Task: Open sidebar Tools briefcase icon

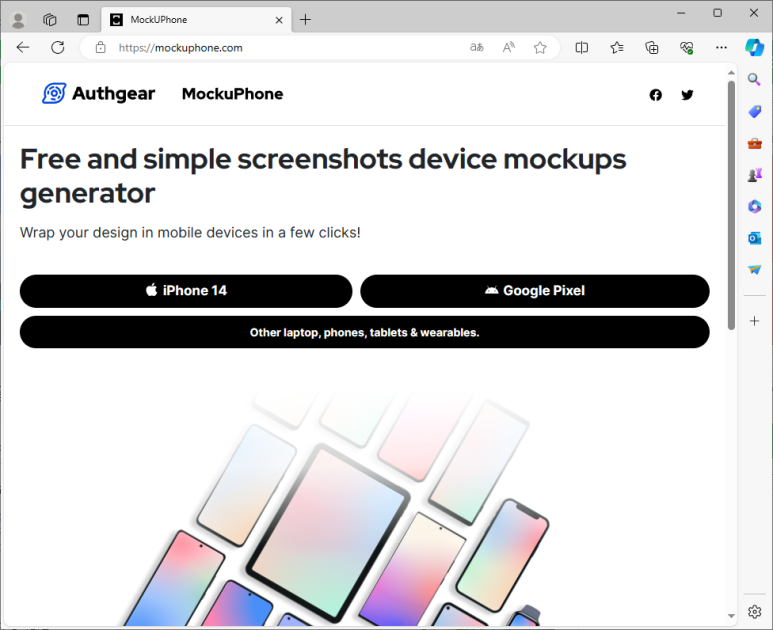Action: tap(754, 143)
